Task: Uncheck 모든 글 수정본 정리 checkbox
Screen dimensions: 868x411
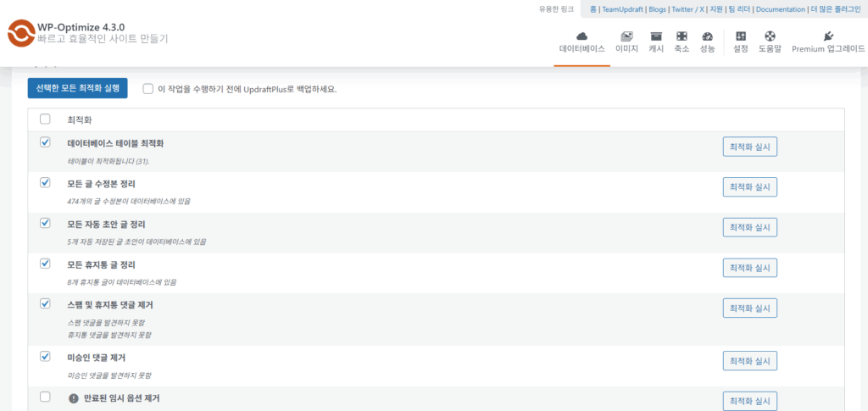Action: click(x=46, y=182)
